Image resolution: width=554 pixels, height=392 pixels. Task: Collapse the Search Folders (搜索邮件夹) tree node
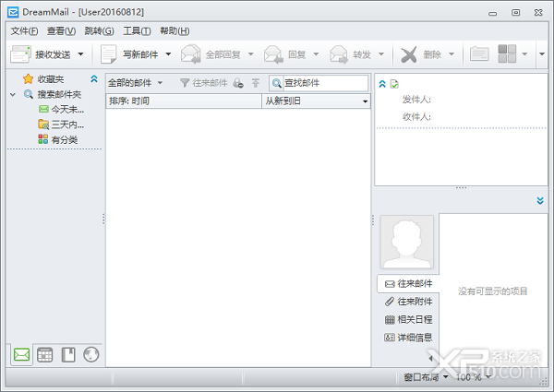[x=13, y=95]
